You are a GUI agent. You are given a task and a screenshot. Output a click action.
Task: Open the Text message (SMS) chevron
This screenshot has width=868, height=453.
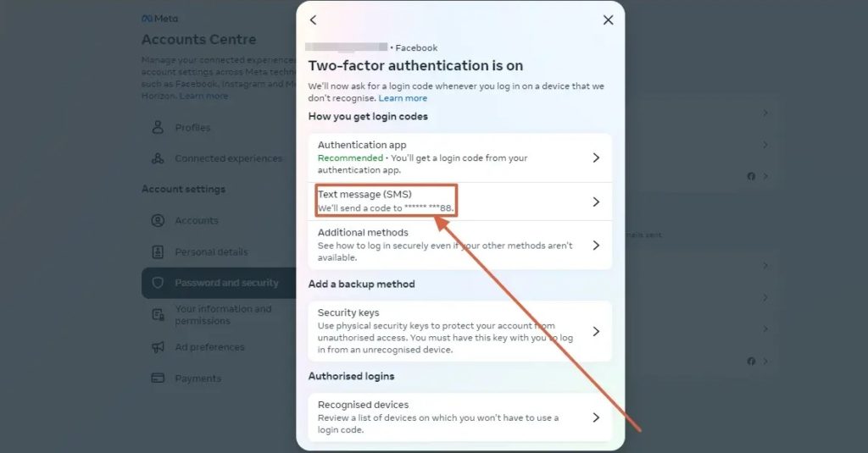596,202
